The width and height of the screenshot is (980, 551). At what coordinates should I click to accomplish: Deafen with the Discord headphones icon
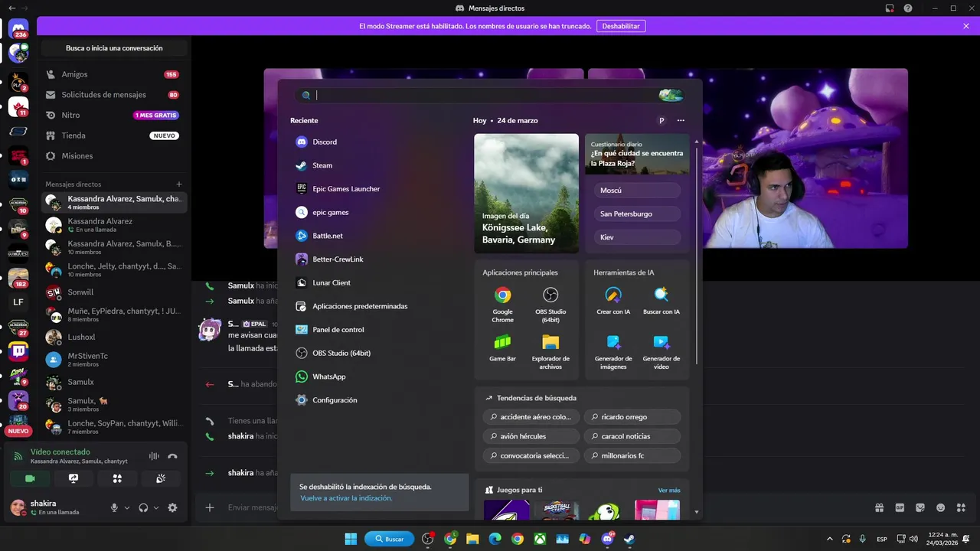click(x=143, y=507)
